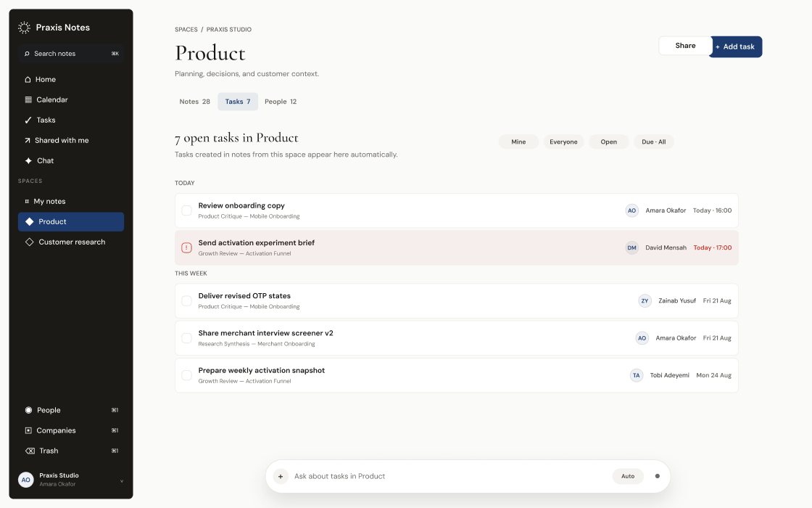
Task: Click the DM avatar for David Mensah
Action: pos(631,247)
